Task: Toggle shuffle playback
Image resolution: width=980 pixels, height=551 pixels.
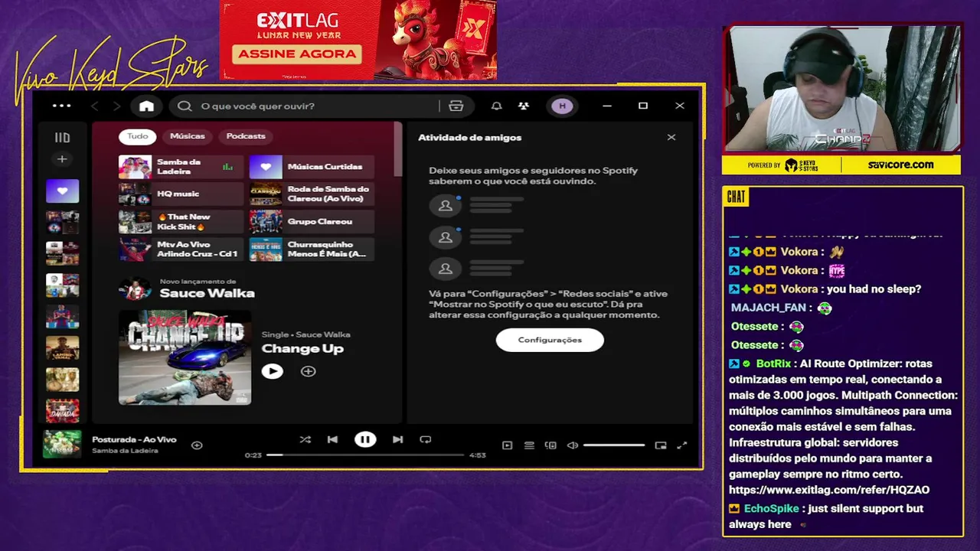Action: [305, 439]
